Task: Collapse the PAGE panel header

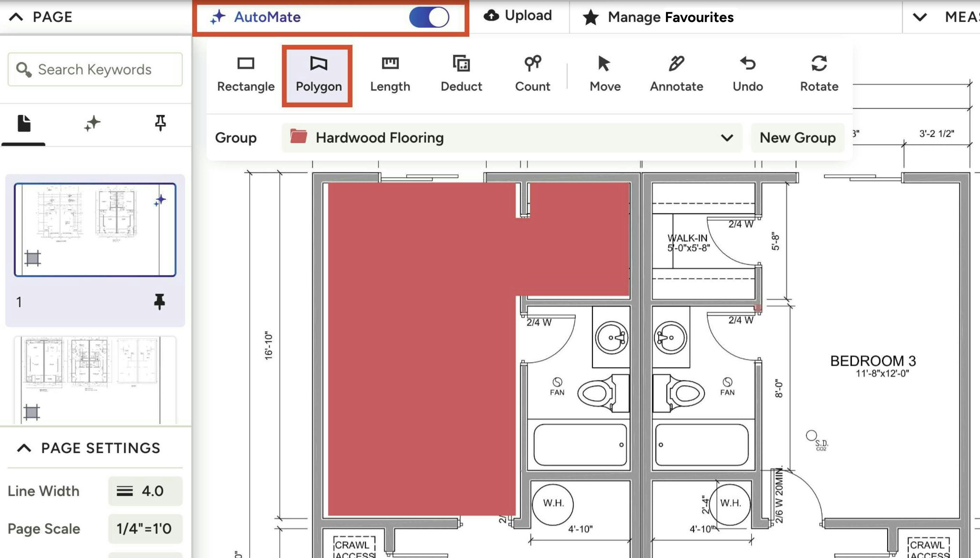Action: pyautogui.click(x=16, y=17)
